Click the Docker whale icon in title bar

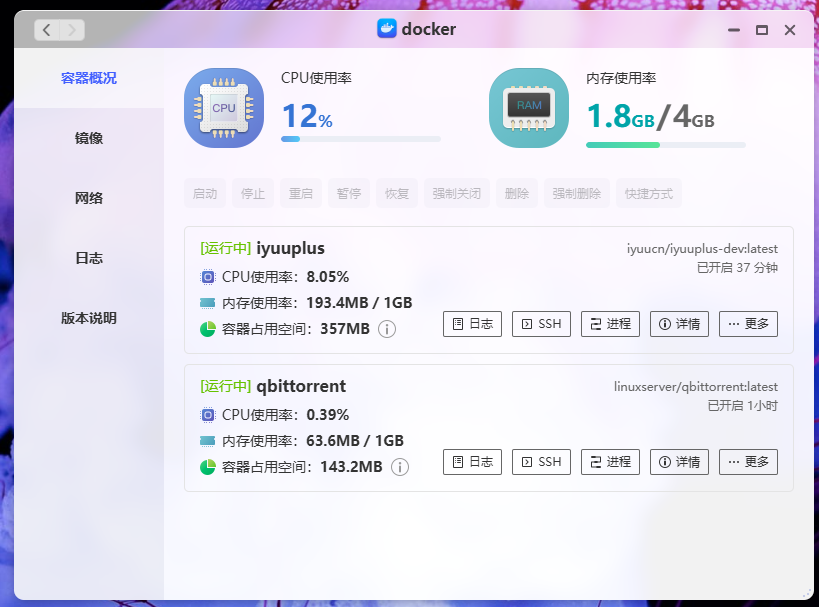point(387,29)
